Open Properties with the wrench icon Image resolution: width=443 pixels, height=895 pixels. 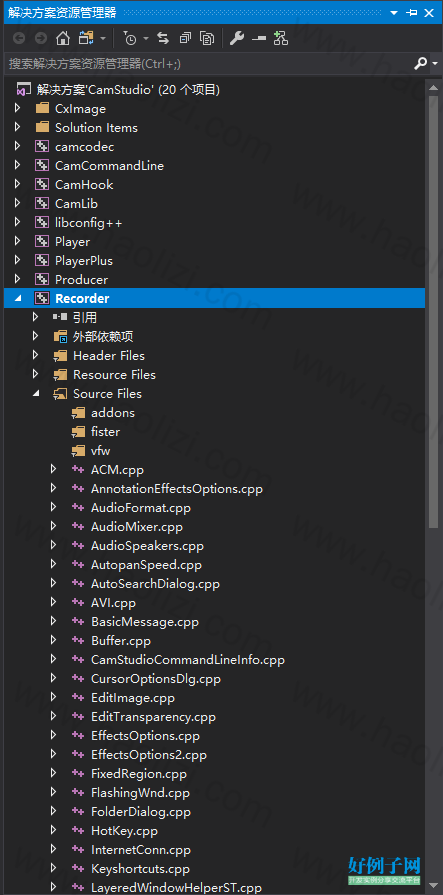click(x=237, y=38)
